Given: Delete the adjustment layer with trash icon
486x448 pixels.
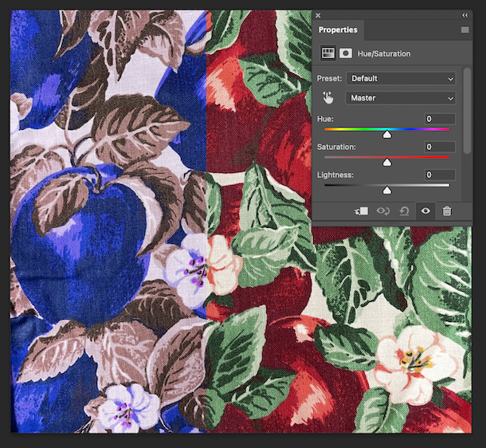Looking at the screenshot, I should click(x=447, y=211).
